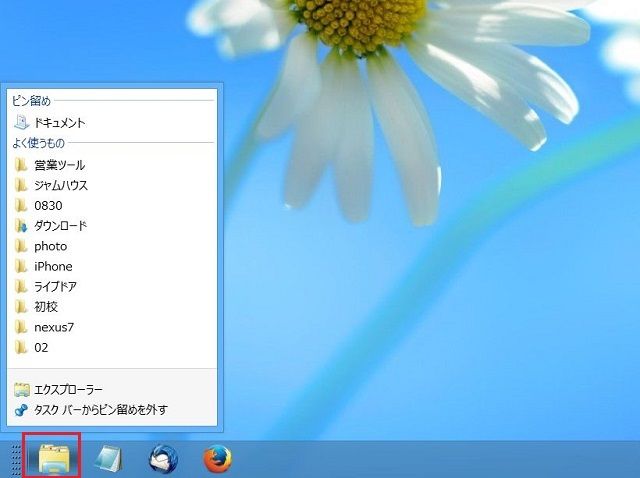Open the 営業ツール folder
The height and width of the screenshot is (478, 640).
[112, 165]
